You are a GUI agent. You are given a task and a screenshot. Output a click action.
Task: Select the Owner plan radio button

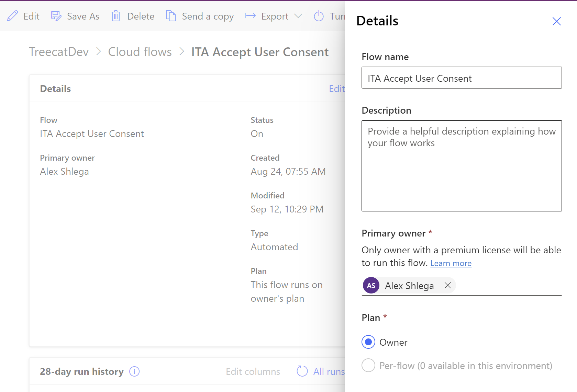[x=368, y=342]
